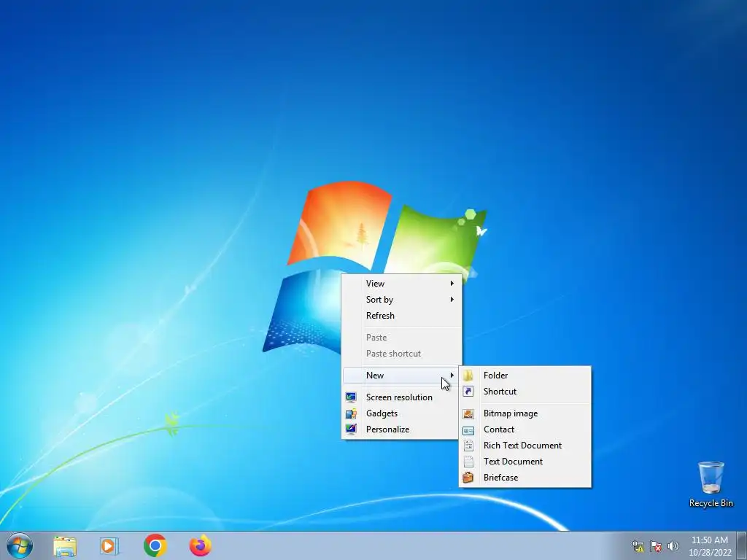Launch Windows Media Player from taskbar

(109, 546)
